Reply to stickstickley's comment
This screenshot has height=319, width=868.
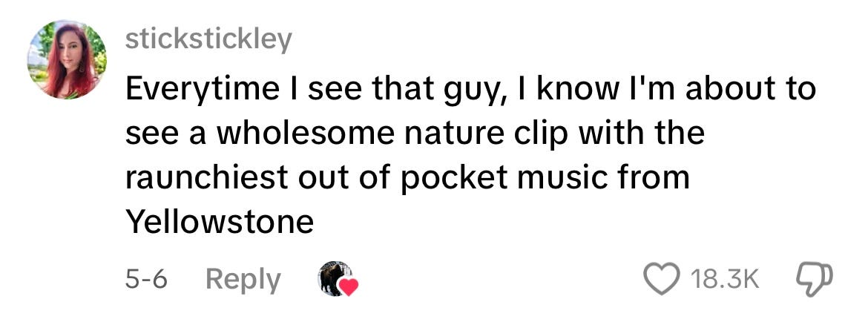coord(243,280)
